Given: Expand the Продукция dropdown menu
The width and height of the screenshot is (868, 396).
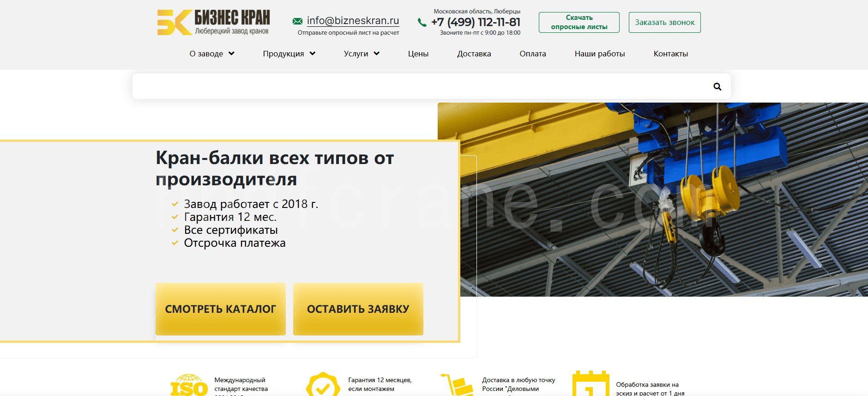Looking at the screenshot, I should 289,54.
